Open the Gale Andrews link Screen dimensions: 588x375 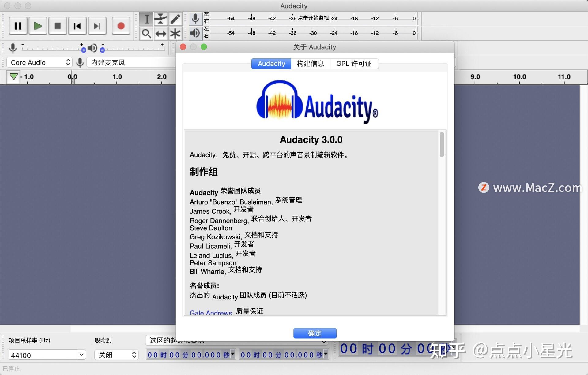coord(210,312)
